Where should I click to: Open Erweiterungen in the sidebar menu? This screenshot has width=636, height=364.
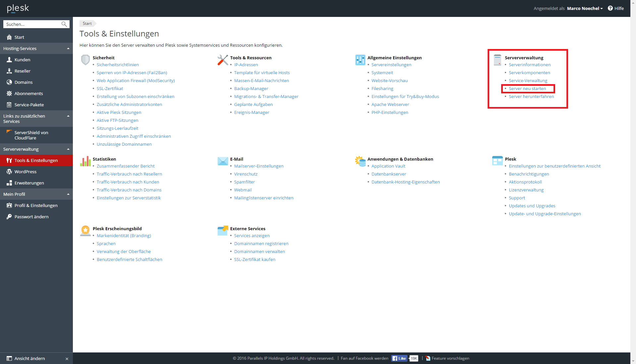pyautogui.click(x=36, y=183)
